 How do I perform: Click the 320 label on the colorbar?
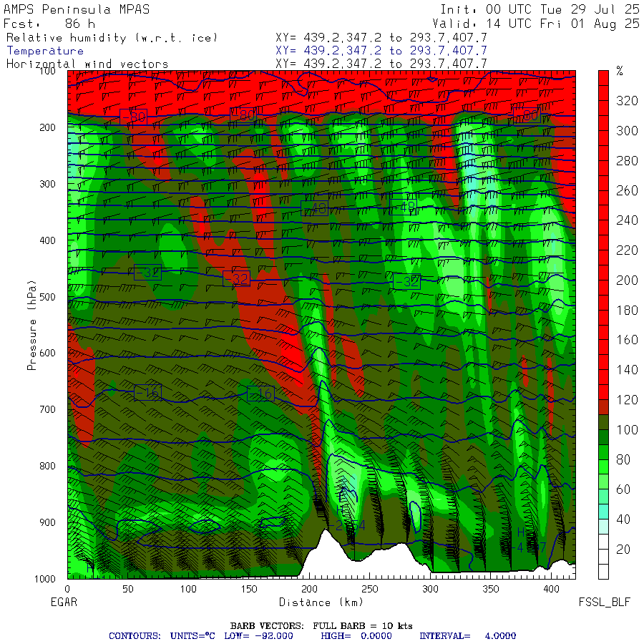627,101
